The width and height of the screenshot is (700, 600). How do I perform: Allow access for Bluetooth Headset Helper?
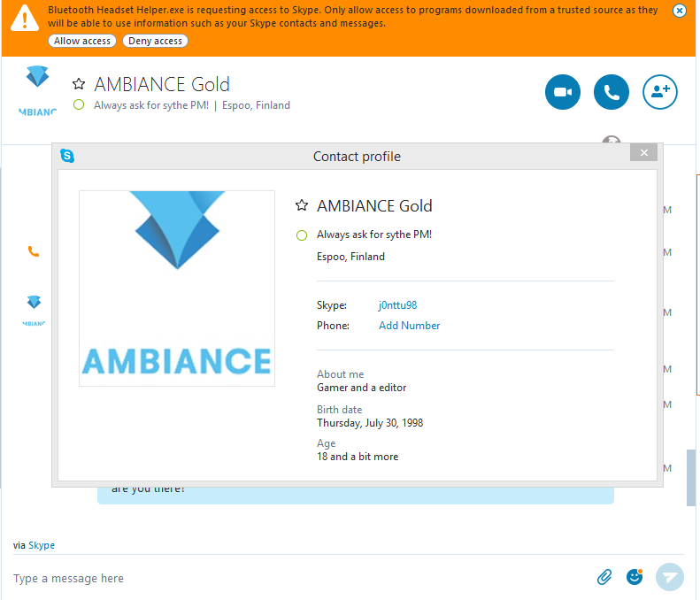pos(82,41)
